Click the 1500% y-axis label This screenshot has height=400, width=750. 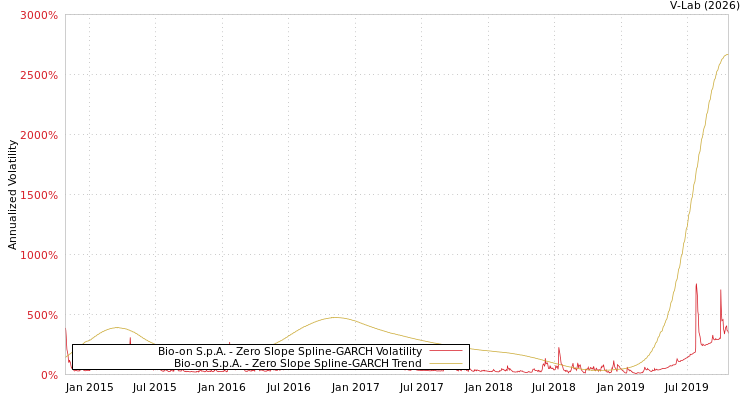tap(39, 195)
